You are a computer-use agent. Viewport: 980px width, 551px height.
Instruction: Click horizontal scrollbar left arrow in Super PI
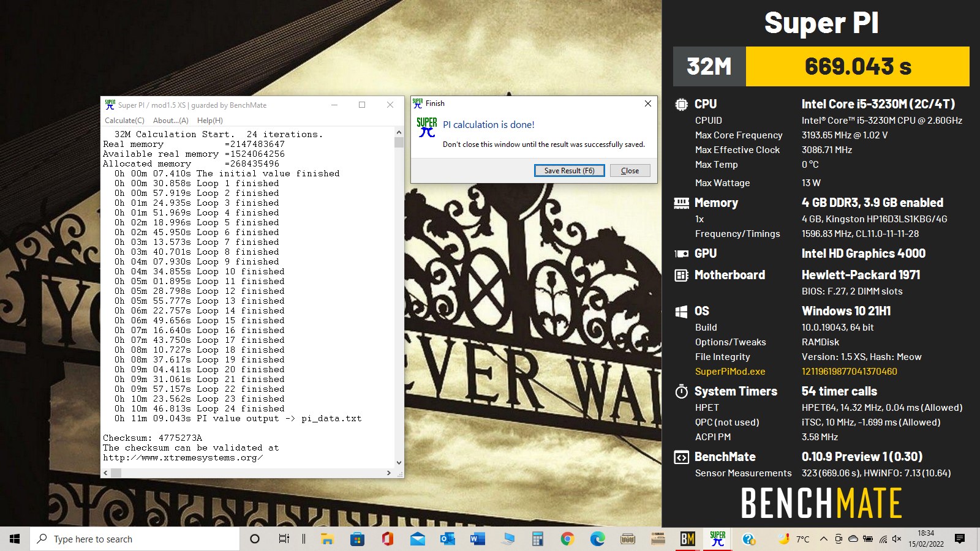point(105,473)
